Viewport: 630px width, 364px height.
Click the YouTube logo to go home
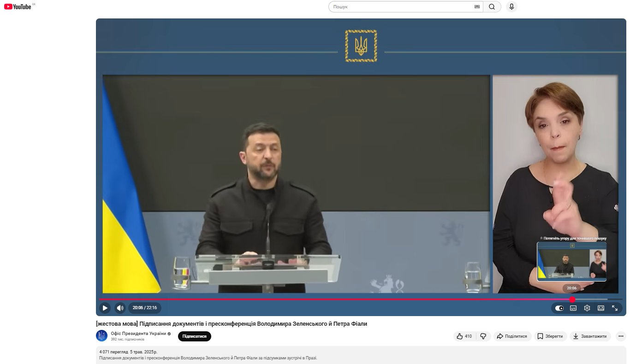[18, 6]
